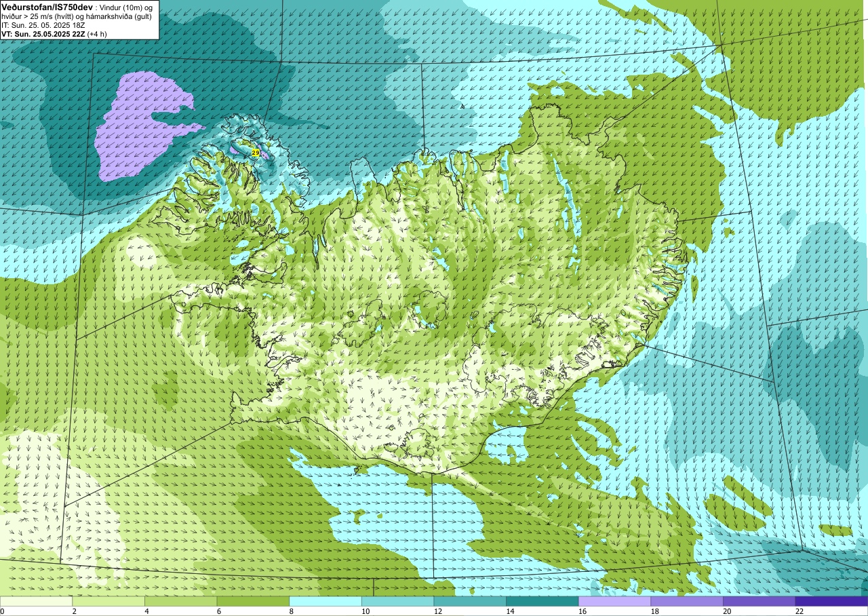This screenshot has height=616, width=868.
Task: Click the 'hámarkshviða (gult)' text line
Action: 120,16
